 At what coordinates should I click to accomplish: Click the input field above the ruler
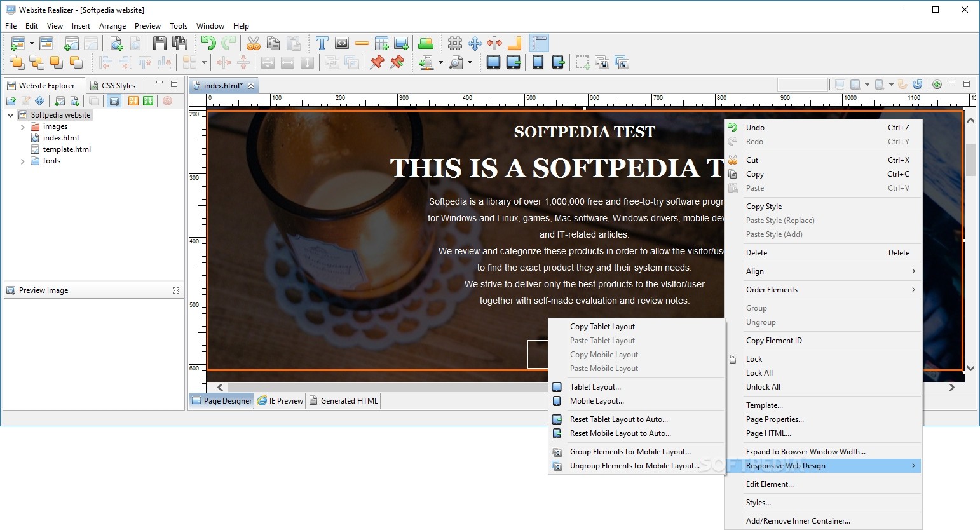click(x=803, y=85)
